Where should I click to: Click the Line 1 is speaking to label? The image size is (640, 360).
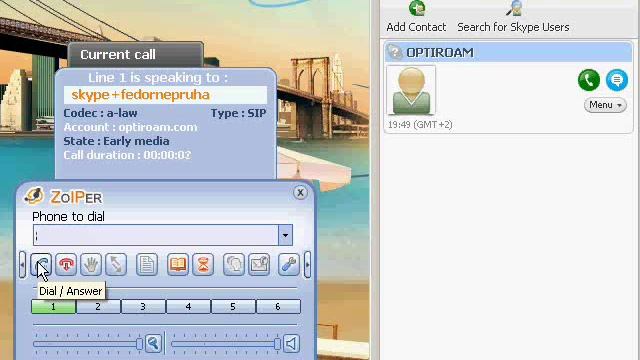point(158,78)
